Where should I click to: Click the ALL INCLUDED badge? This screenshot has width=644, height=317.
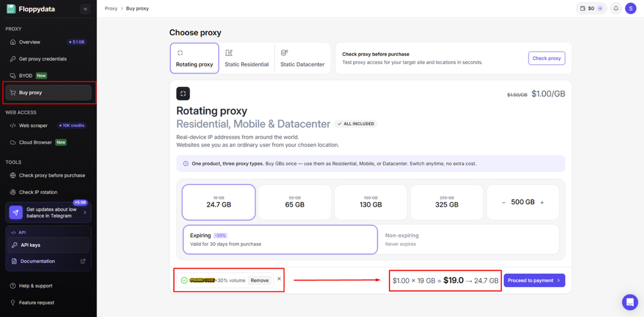[x=355, y=124]
